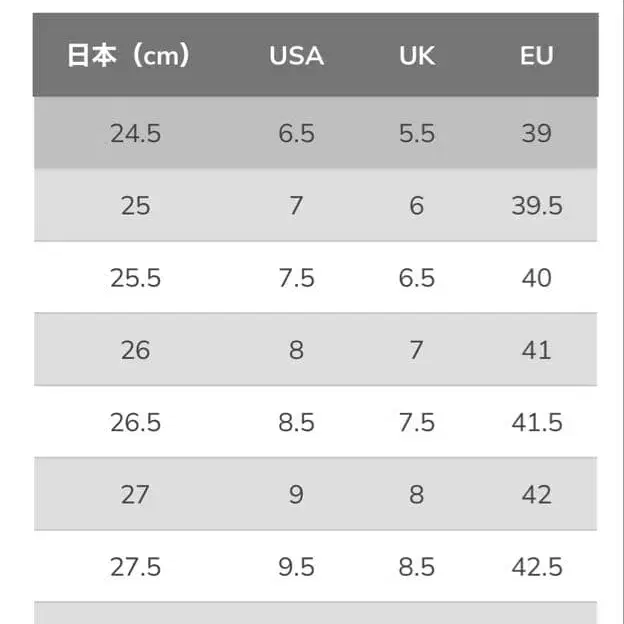The image size is (624, 624).
Task: Click the 日本 (cm) column header
Action: click(128, 56)
